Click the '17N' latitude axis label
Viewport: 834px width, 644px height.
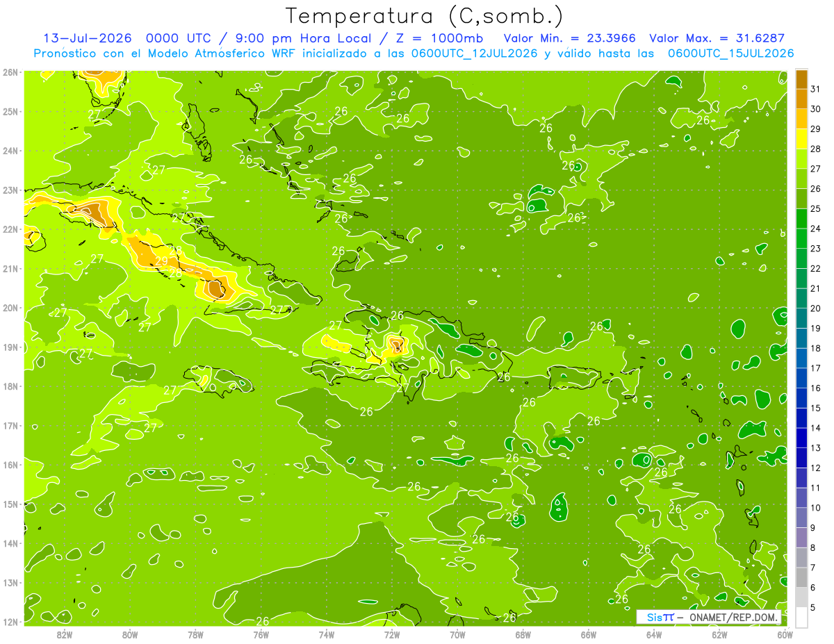tap(10, 425)
